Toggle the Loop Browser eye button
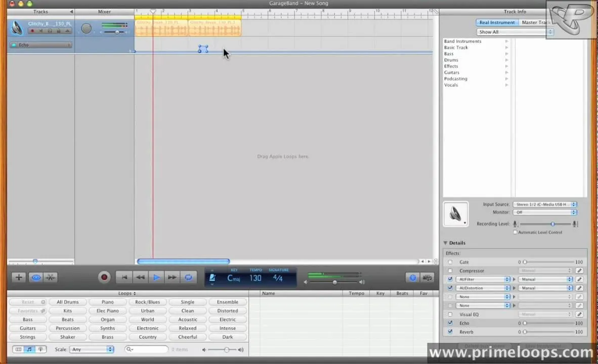The image size is (598, 364). coord(36,278)
